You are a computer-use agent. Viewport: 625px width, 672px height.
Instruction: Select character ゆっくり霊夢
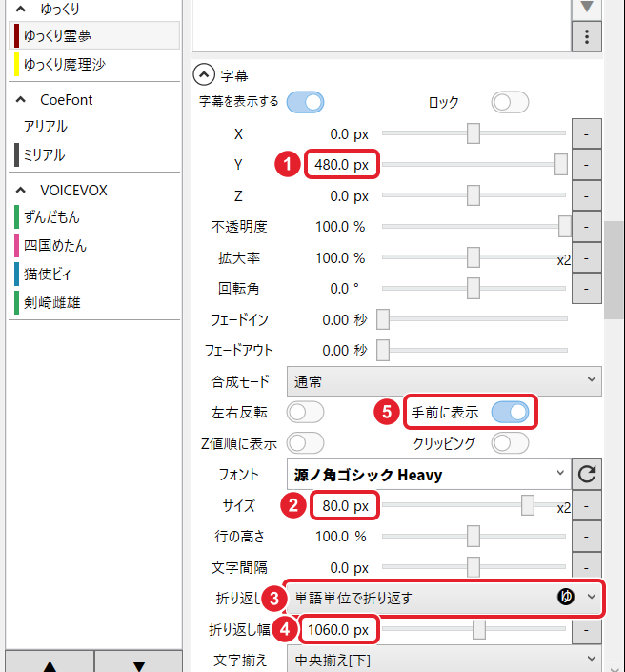coord(94,35)
